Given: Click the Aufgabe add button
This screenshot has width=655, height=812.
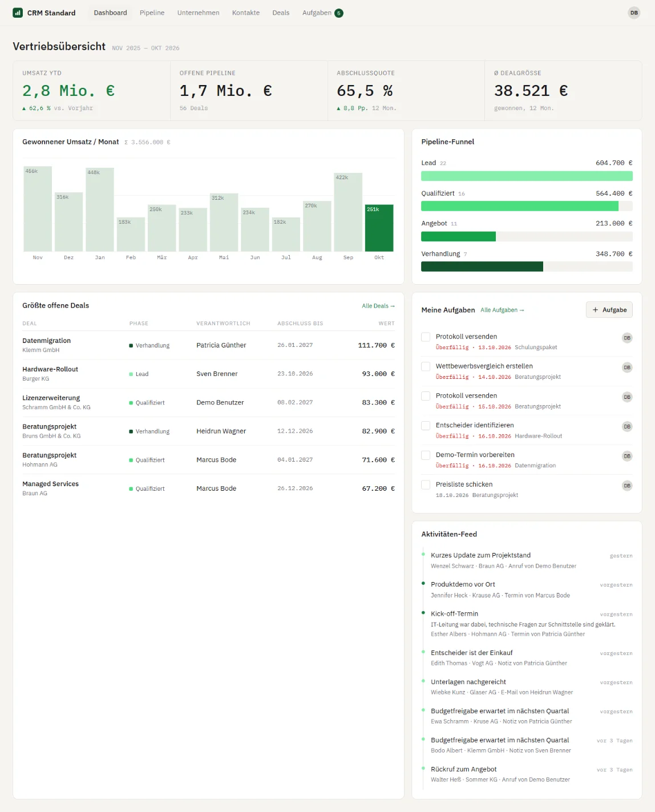Looking at the screenshot, I should [x=609, y=310].
